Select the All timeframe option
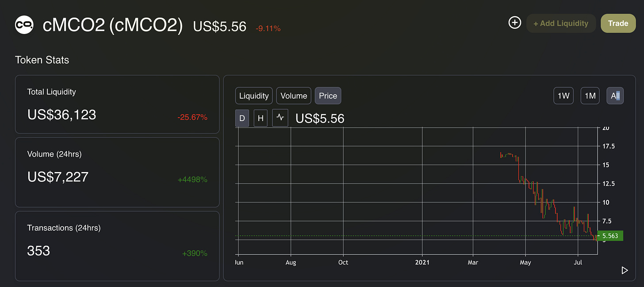 click(615, 96)
